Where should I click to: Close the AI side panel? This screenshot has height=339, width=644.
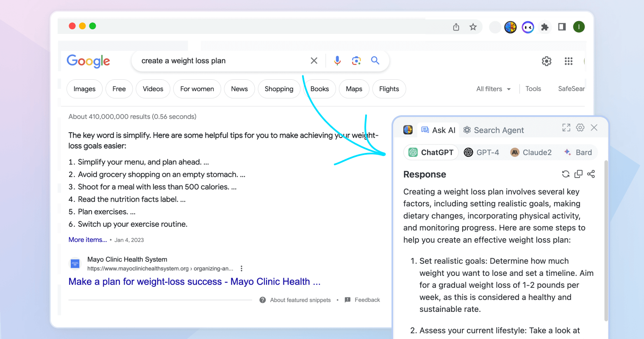[594, 128]
